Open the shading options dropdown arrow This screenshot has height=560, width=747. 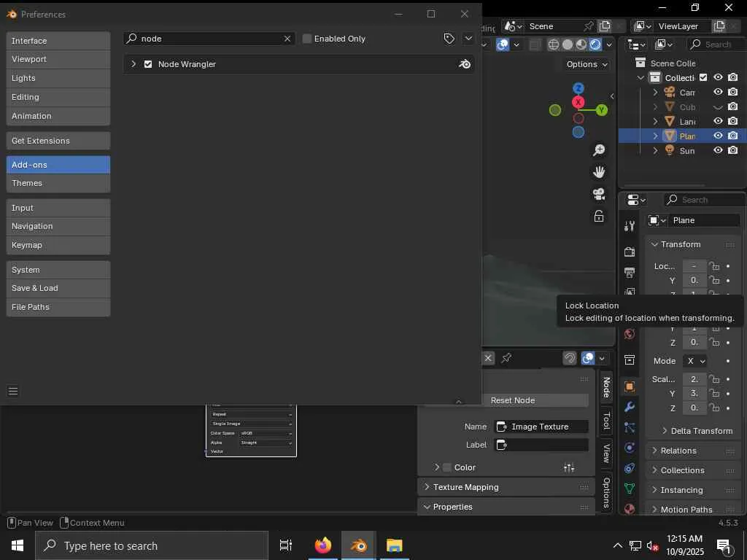pyautogui.click(x=609, y=44)
